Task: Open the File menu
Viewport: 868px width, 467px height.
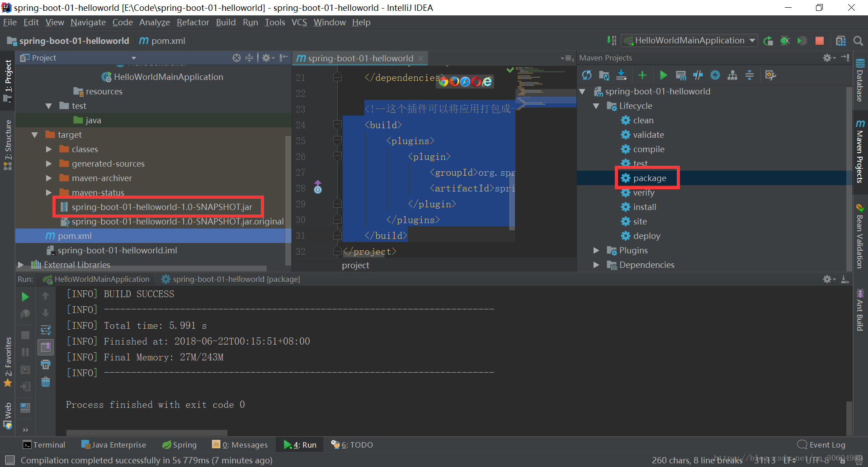Action: [10, 23]
